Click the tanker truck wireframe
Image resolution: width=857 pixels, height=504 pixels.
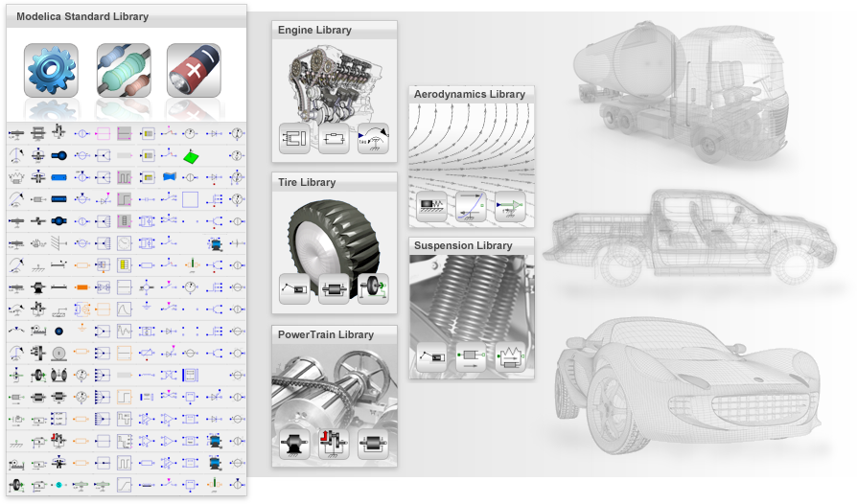[x=681, y=93]
